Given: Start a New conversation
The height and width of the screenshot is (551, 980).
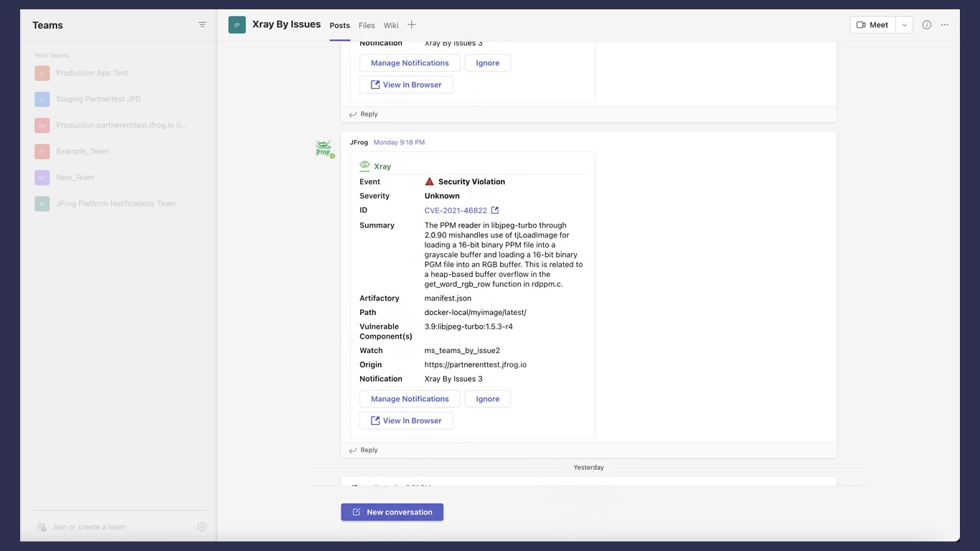Looking at the screenshot, I should coord(392,512).
